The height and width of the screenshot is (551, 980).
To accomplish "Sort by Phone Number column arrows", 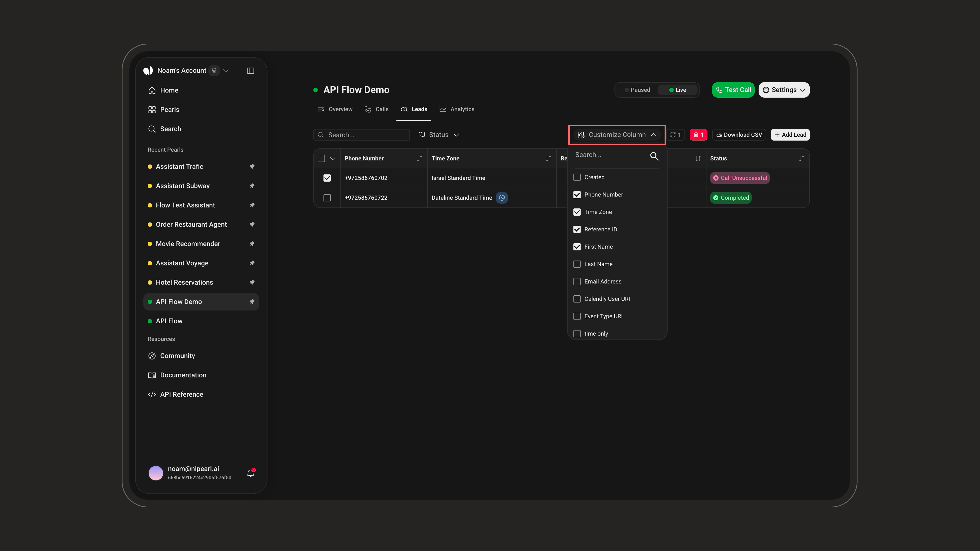I will 419,159.
